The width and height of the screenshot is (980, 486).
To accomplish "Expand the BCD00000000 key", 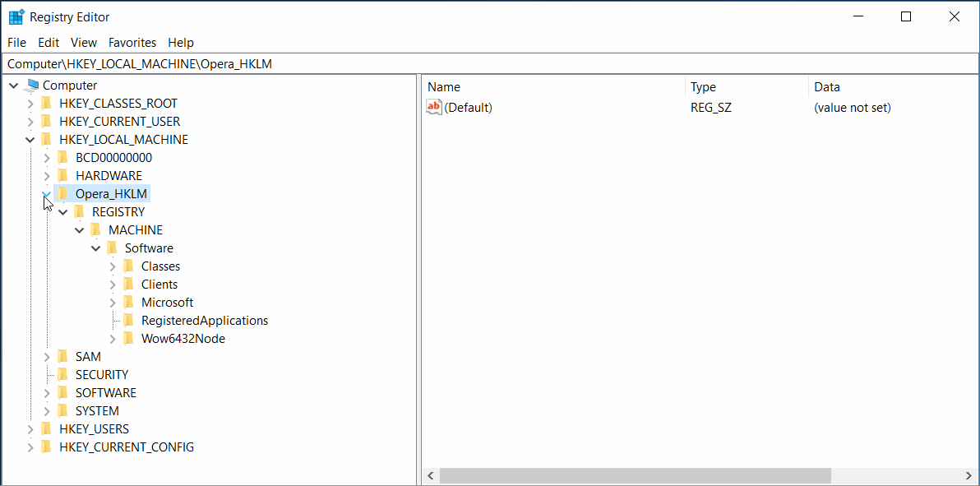I will [47, 158].
